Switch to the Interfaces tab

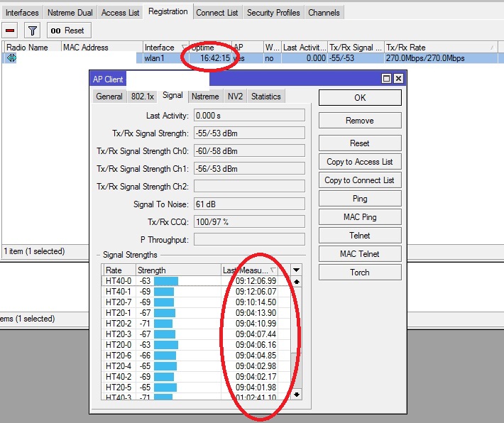tap(22, 13)
